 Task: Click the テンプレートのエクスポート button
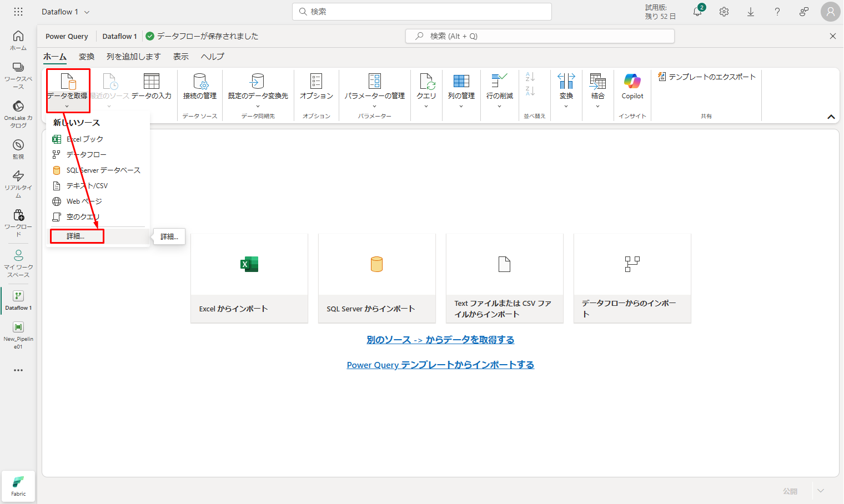click(706, 77)
